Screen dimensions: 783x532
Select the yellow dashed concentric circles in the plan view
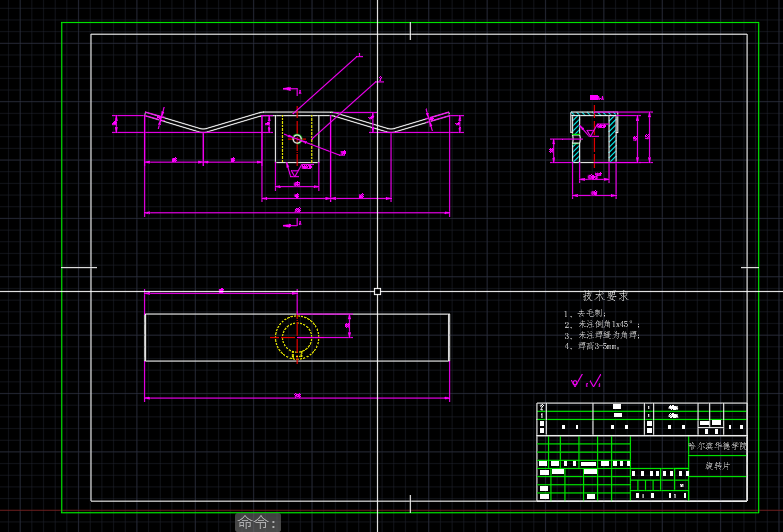point(297,337)
